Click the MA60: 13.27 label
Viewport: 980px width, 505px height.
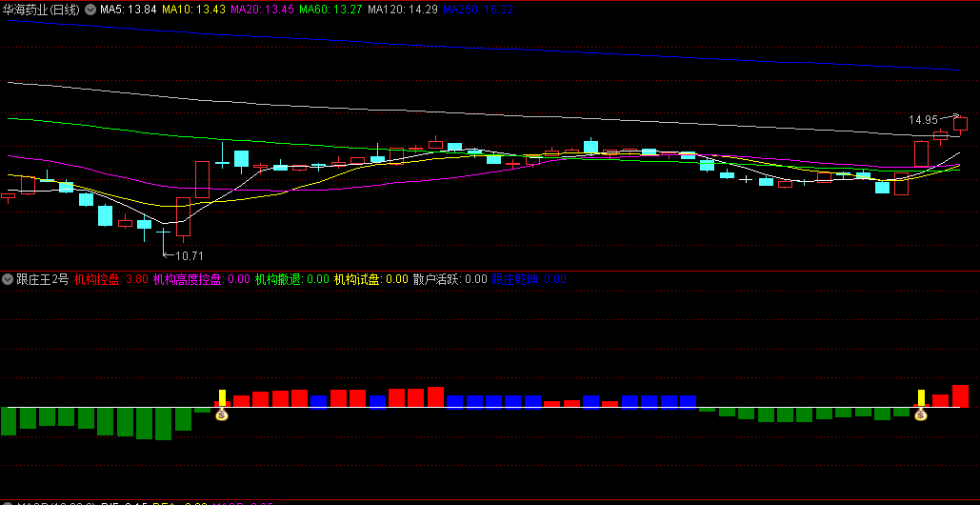pos(330,10)
